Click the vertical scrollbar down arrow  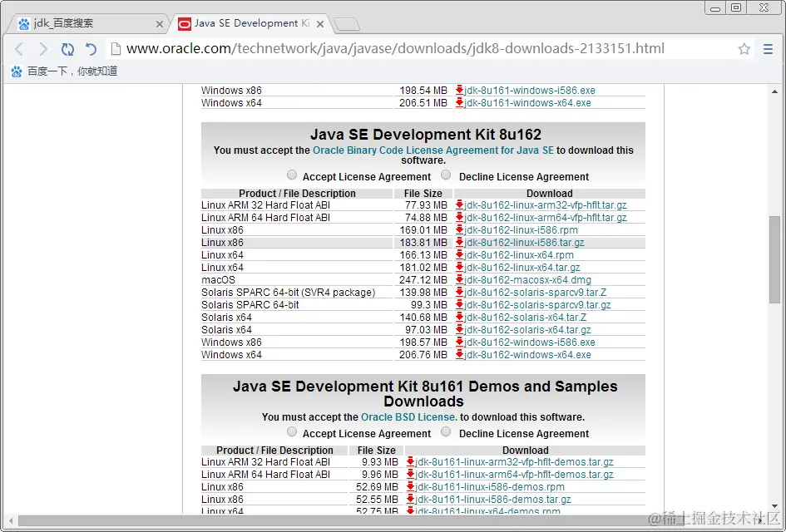pos(774,506)
